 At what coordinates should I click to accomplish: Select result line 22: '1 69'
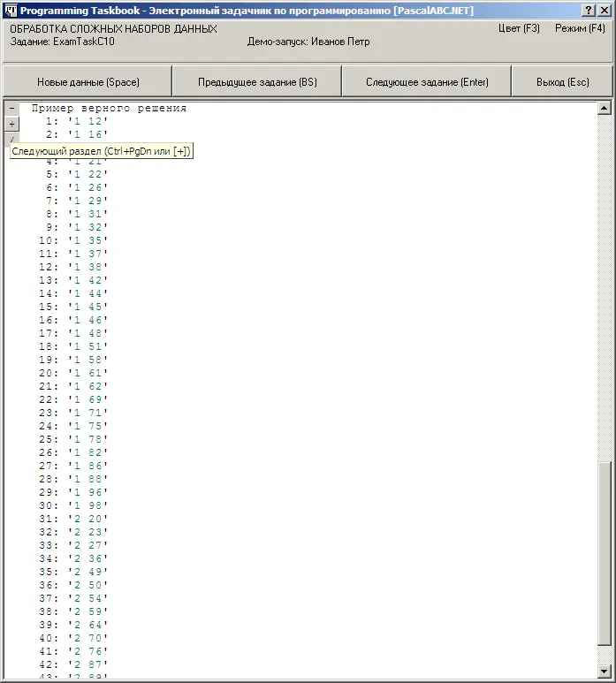click(72, 399)
